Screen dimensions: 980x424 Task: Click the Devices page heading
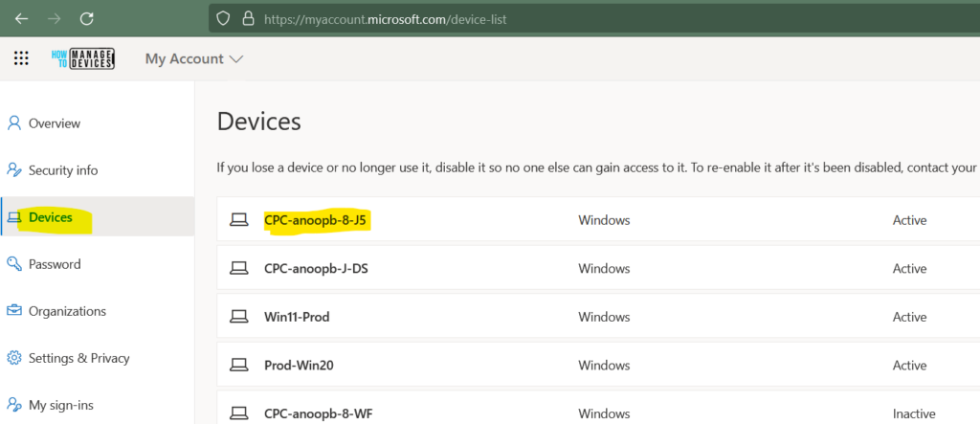coord(258,122)
